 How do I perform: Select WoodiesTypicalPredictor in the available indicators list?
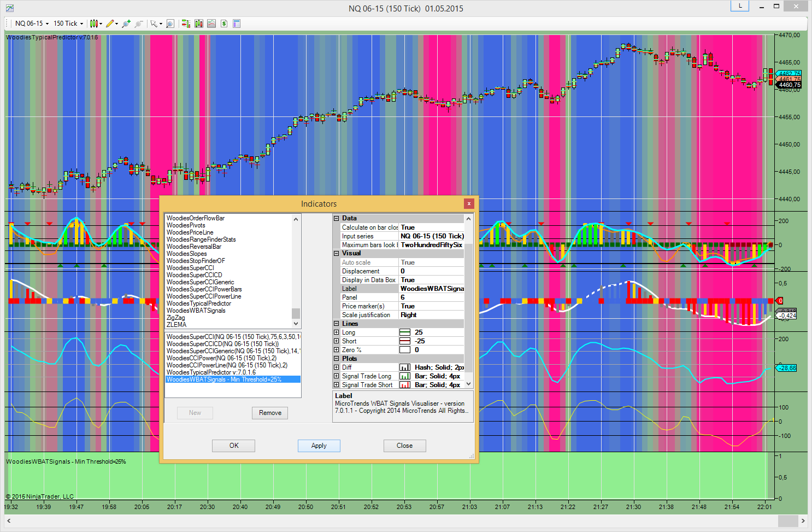tap(199, 303)
